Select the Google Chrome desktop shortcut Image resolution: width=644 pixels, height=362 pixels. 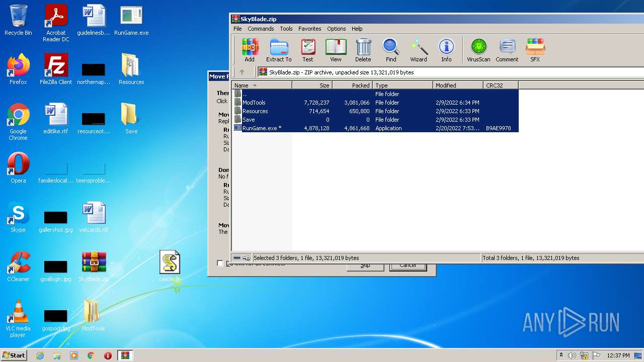tap(18, 122)
